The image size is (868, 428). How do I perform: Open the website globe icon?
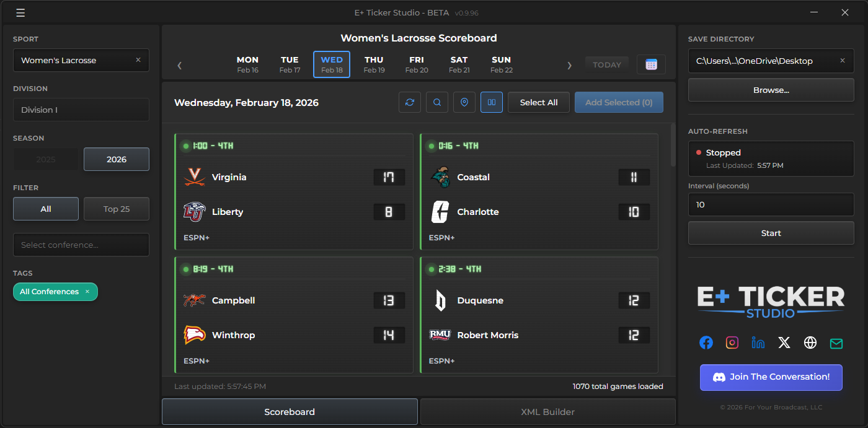click(810, 343)
